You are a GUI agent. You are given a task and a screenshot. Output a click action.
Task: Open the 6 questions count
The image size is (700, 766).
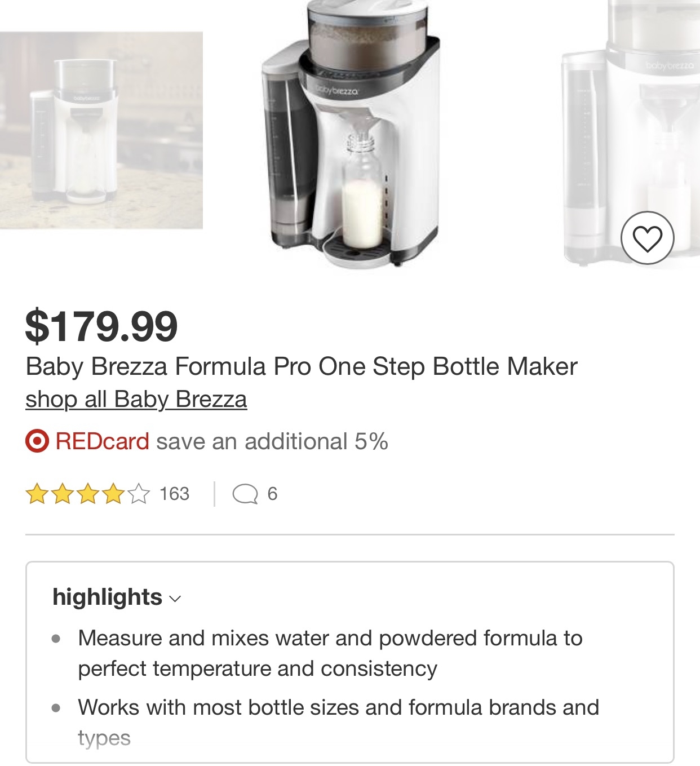click(x=272, y=494)
